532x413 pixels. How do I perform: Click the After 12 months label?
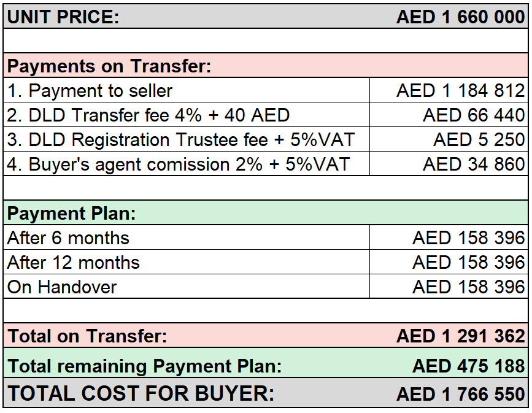(x=73, y=262)
